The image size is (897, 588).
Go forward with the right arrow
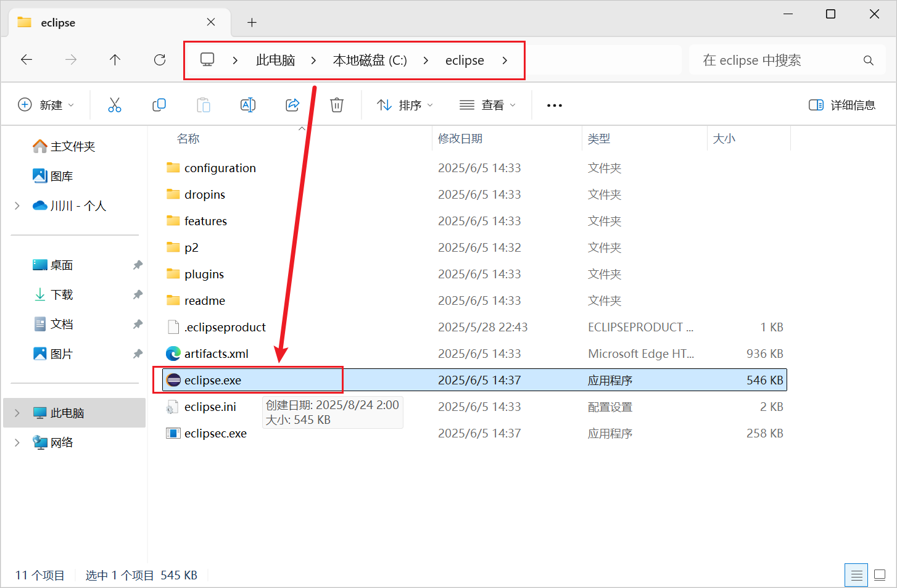pos(71,60)
